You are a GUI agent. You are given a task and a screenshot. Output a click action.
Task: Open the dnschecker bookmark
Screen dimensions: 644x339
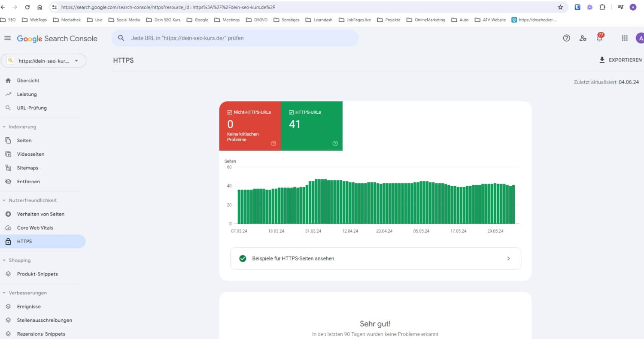click(x=534, y=20)
